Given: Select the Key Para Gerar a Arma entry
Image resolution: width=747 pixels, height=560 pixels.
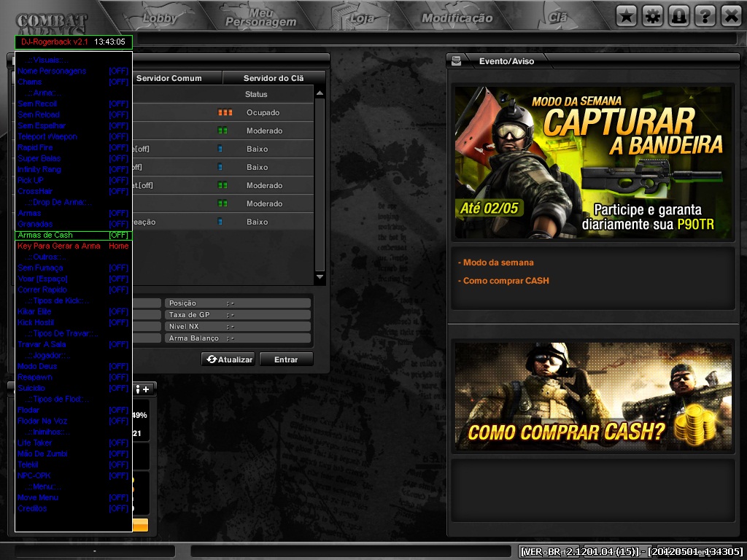Looking at the screenshot, I should point(73,246).
